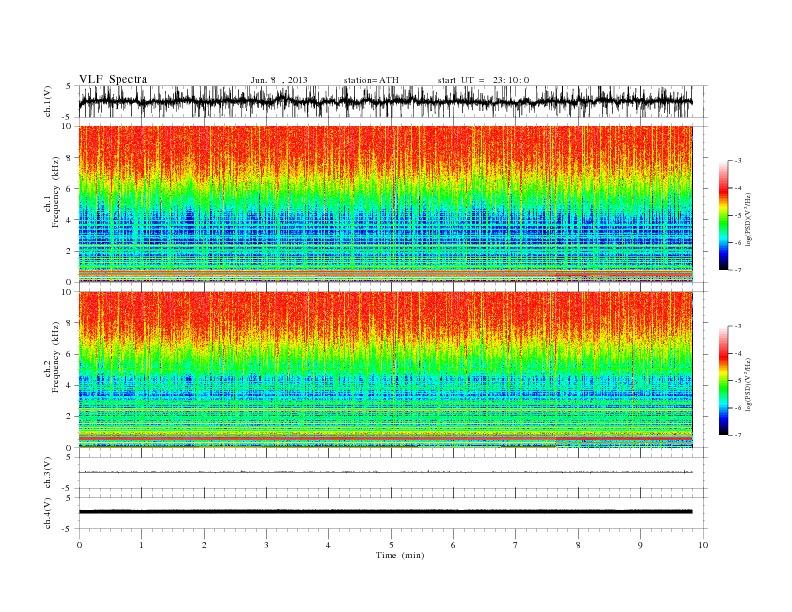Click the 'ch.3(V)' axis label
This screenshot has width=792, height=612.
48,473
